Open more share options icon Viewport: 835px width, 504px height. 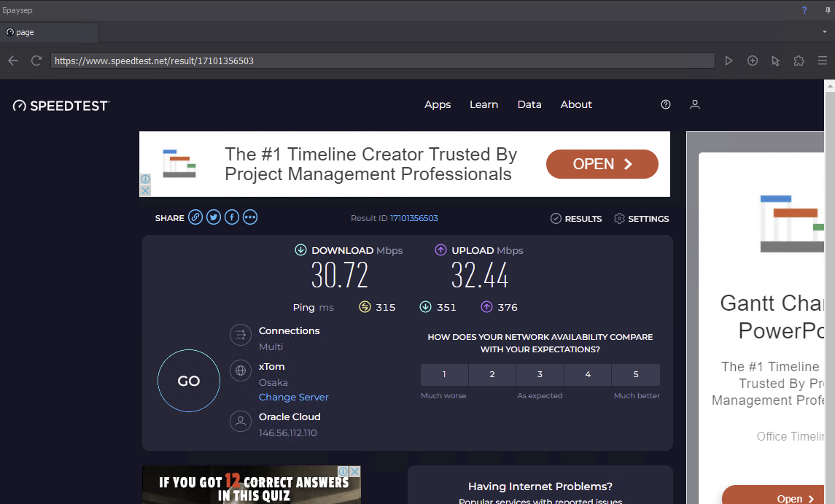[x=250, y=217]
